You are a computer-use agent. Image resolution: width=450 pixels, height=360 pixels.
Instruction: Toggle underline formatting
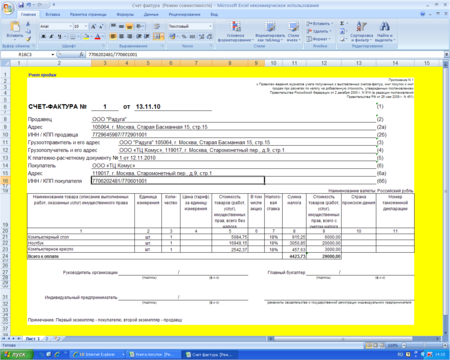[59, 36]
